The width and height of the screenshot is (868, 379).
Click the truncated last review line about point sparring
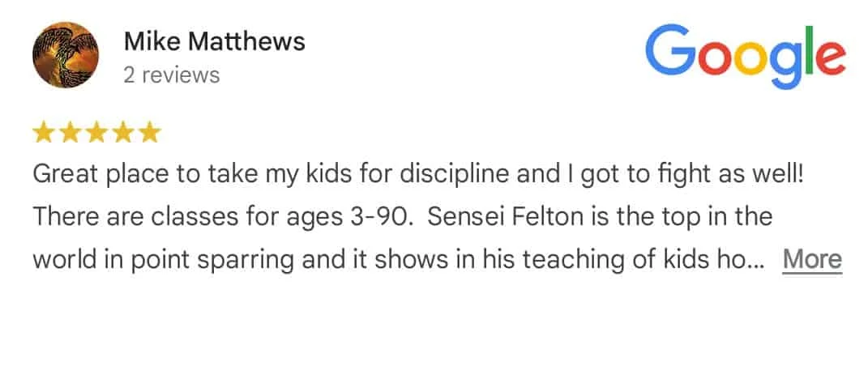coord(398,259)
